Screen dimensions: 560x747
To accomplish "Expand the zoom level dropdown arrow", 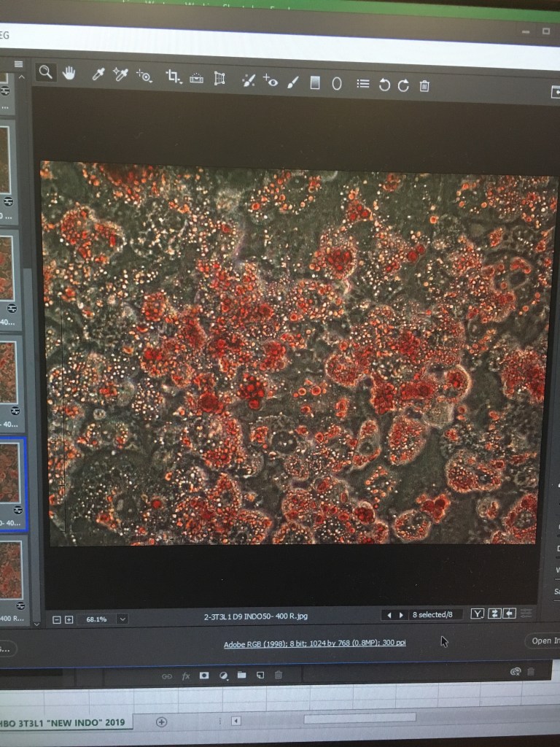I will coord(122,619).
